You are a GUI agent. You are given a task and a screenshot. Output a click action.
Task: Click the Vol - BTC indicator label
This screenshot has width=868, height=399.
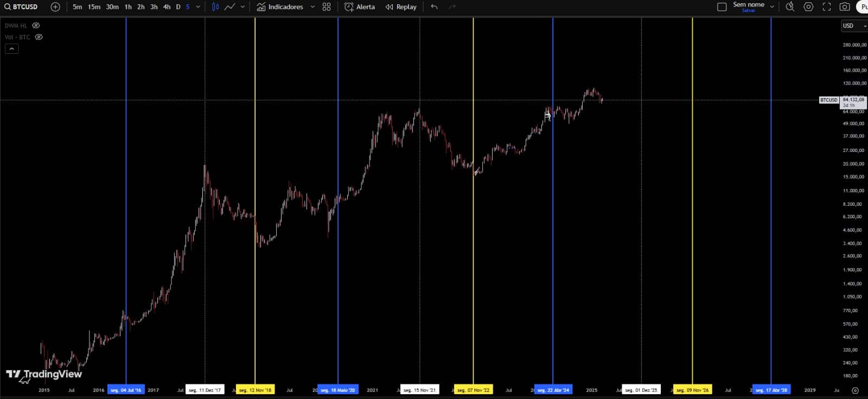[17, 37]
